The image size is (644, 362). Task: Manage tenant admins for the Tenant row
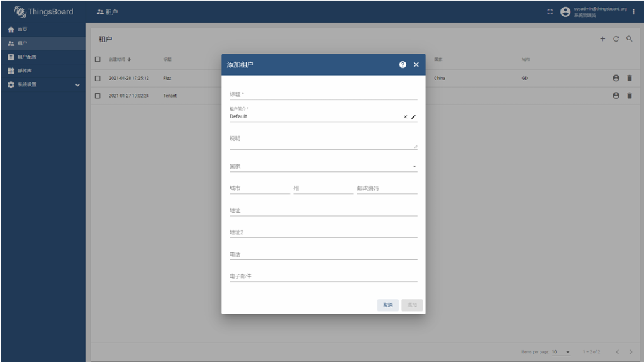616,96
